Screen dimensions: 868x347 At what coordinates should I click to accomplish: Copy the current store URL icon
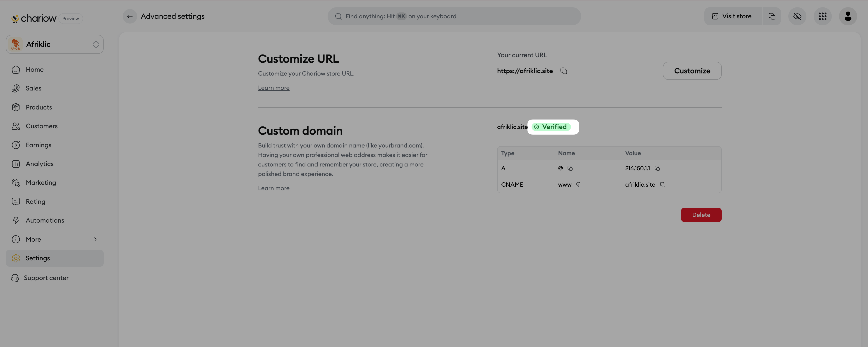564,71
